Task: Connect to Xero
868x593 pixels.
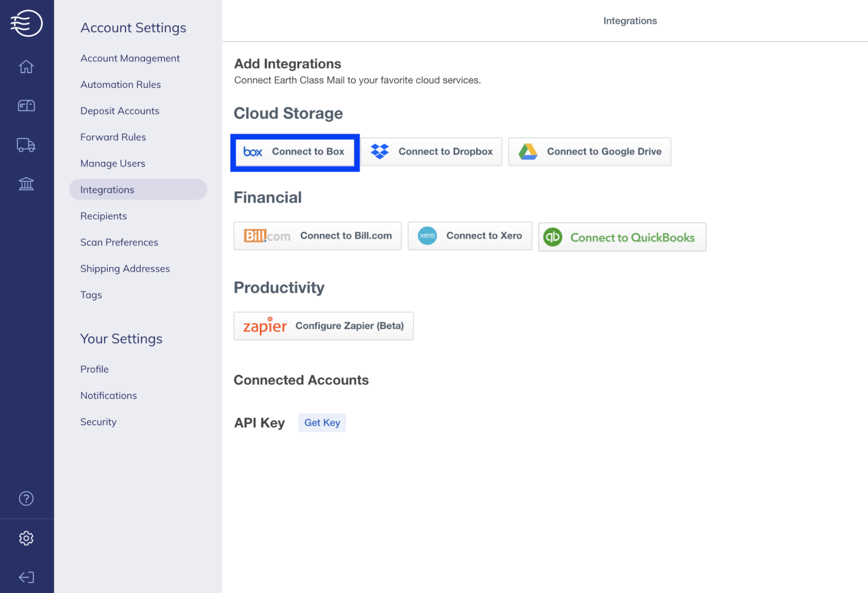Action: (470, 236)
